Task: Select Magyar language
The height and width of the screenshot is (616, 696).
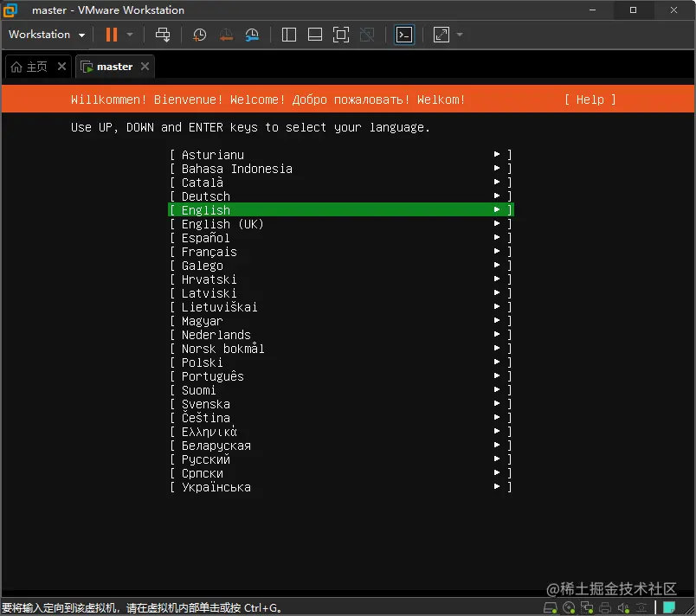Action: [x=341, y=321]
